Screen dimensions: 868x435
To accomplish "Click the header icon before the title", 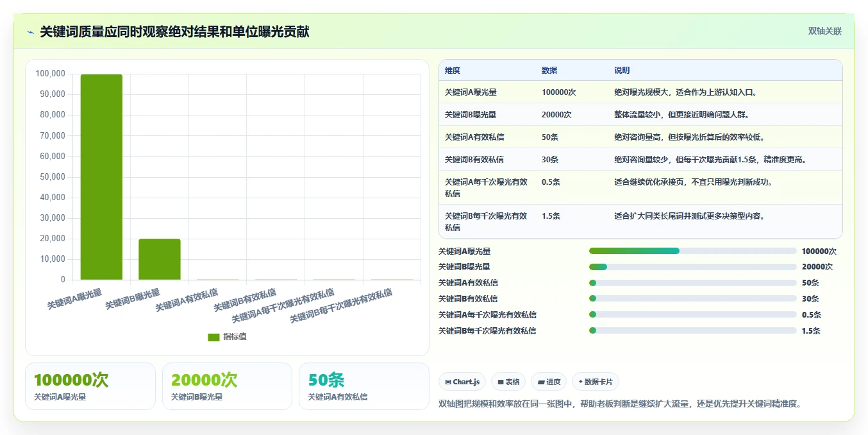I will pyautogui.click(x=31, y=32).
